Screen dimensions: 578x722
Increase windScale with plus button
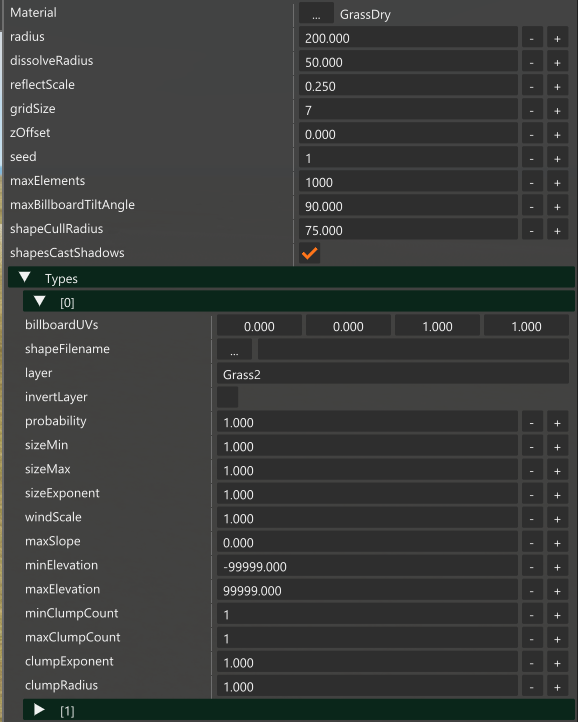pos(557,519)
